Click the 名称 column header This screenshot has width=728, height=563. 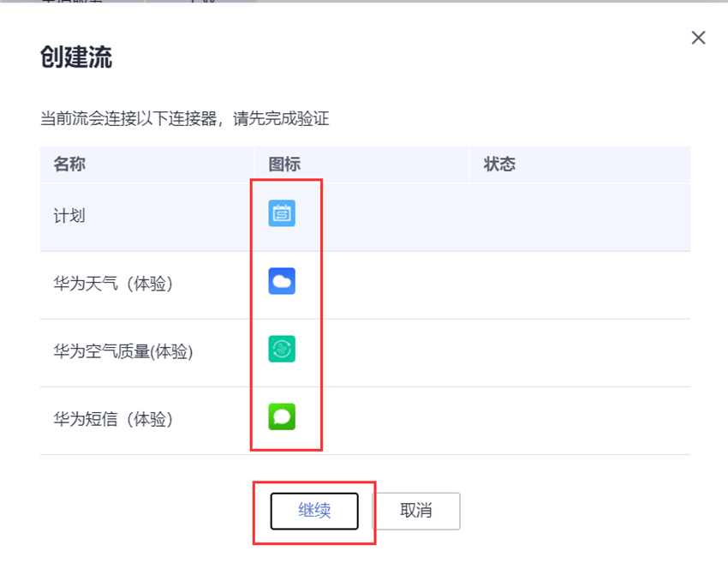coord(69,165)
